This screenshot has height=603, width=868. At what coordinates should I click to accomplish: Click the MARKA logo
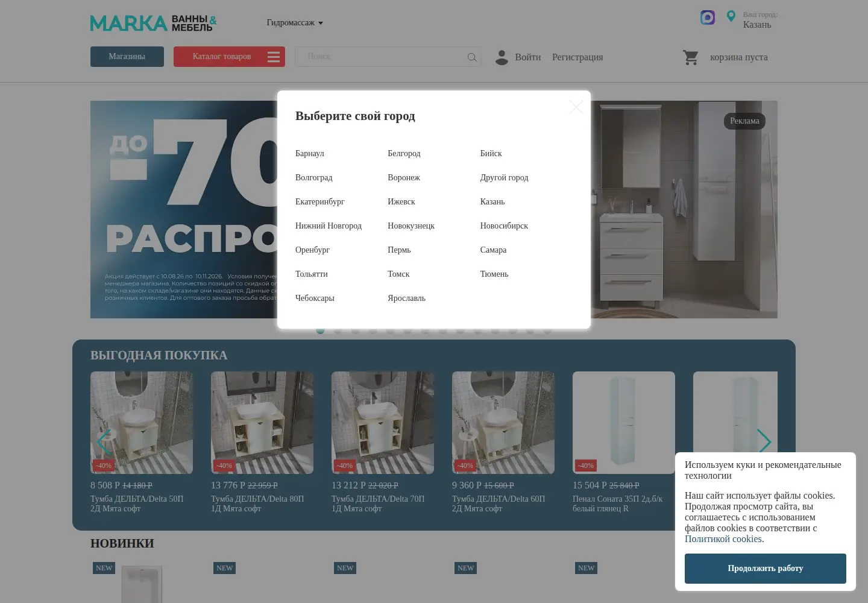153,23
